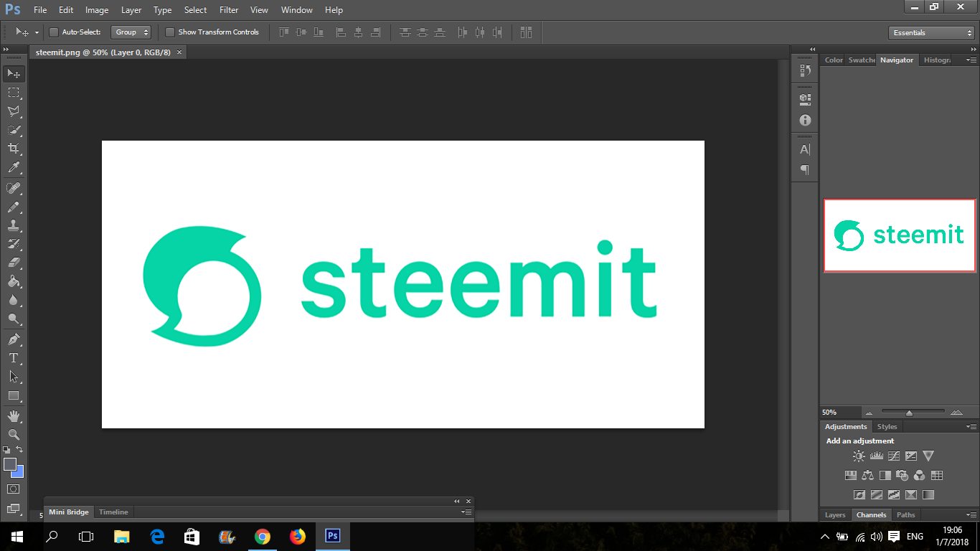This screenshot has height=551, width=980.
Task: Open the Properties panel icon
Action: [x=805, y=98]
